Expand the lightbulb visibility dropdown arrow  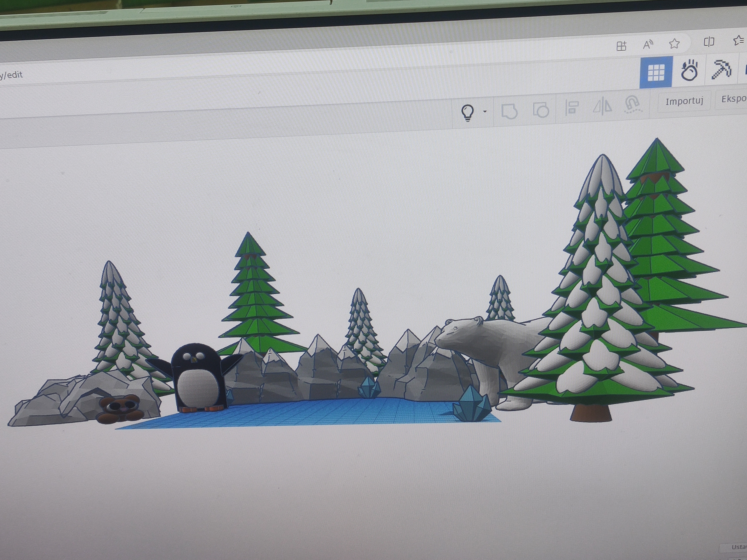[485, 111]
